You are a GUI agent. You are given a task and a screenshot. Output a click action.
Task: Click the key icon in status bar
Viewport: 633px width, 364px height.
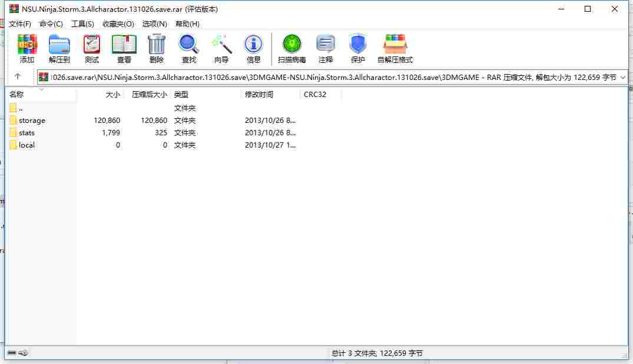point(23,353)
